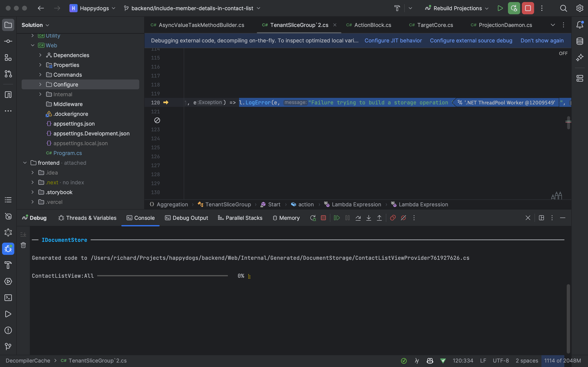The image size is (588, 367).
Task: Click the Build hammer icon in top toolbar
Action: 397,8
